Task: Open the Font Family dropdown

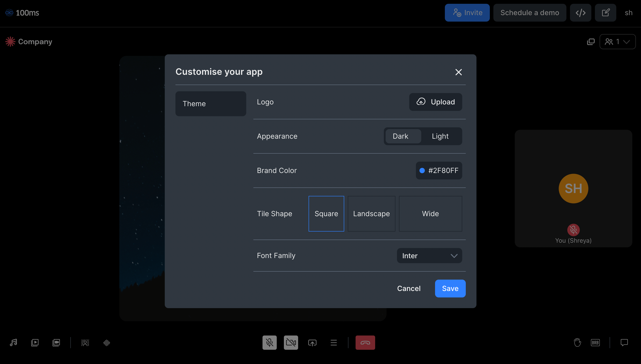Action: coord(429,256)
